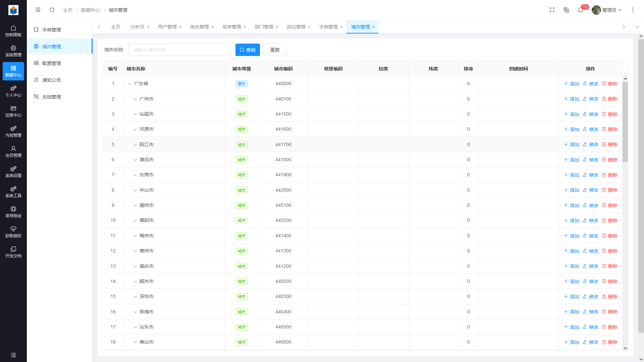
Task: Open 开发文档 in the left sidebar
Action: pyautogui.click(x=13, y=252)
